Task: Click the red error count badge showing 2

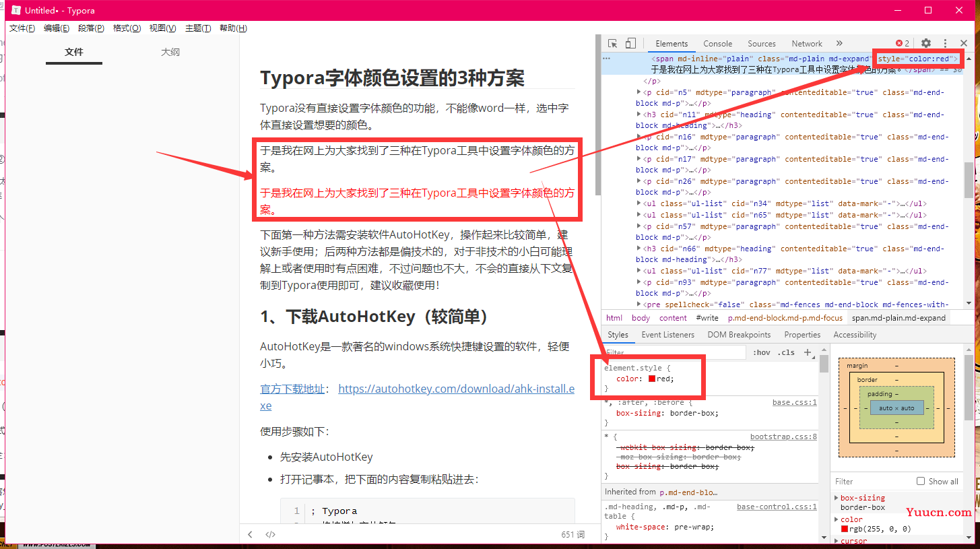Action: click(903, 43)
